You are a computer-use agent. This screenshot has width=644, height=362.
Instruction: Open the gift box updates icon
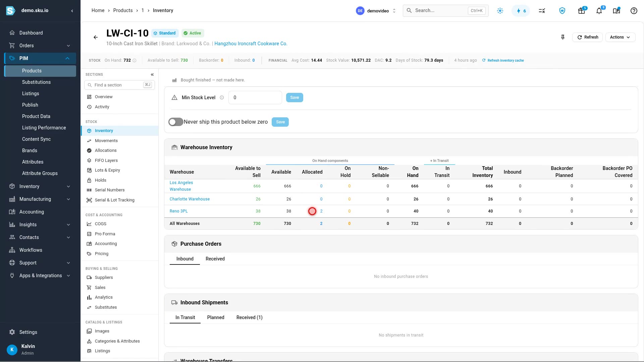tap(582, 11)
